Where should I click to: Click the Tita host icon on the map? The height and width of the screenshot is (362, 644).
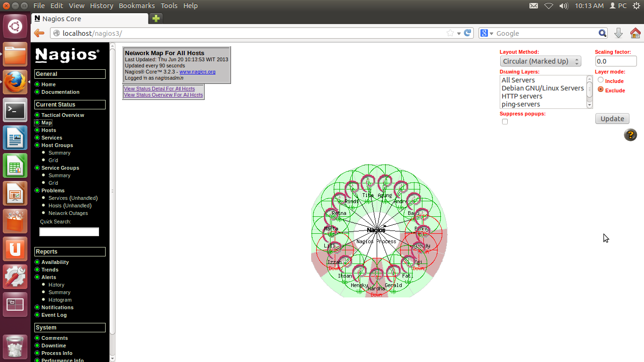[368, 183]
